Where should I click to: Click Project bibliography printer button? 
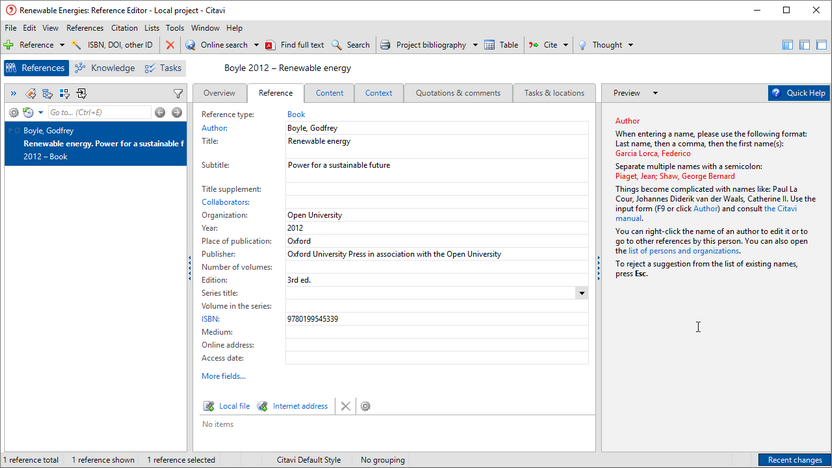(423, 45)
